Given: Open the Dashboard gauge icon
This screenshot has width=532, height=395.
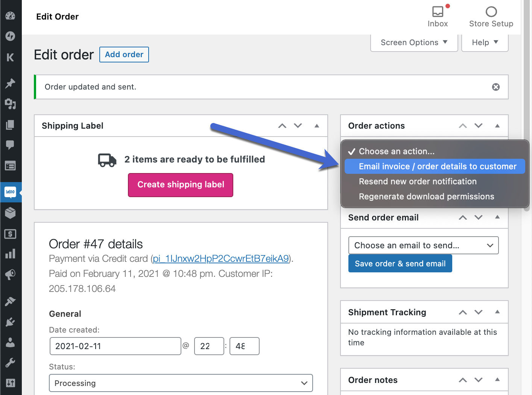Looking at the screenshot, I should point(10,15).
